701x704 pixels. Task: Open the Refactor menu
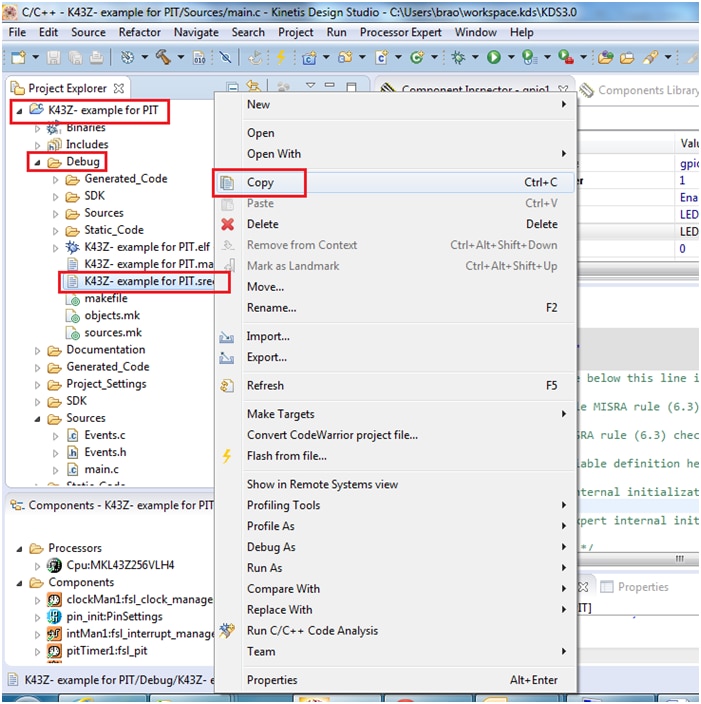click(x=139, y=32)
